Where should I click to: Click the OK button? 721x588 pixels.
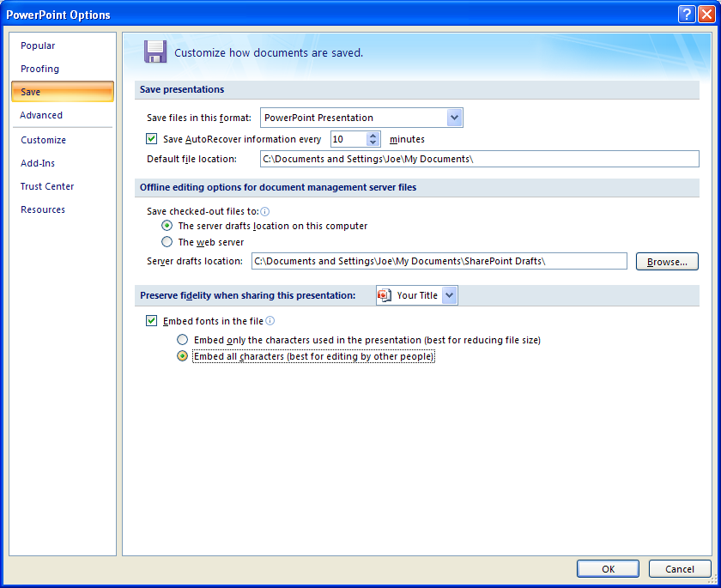coord(608,569)
